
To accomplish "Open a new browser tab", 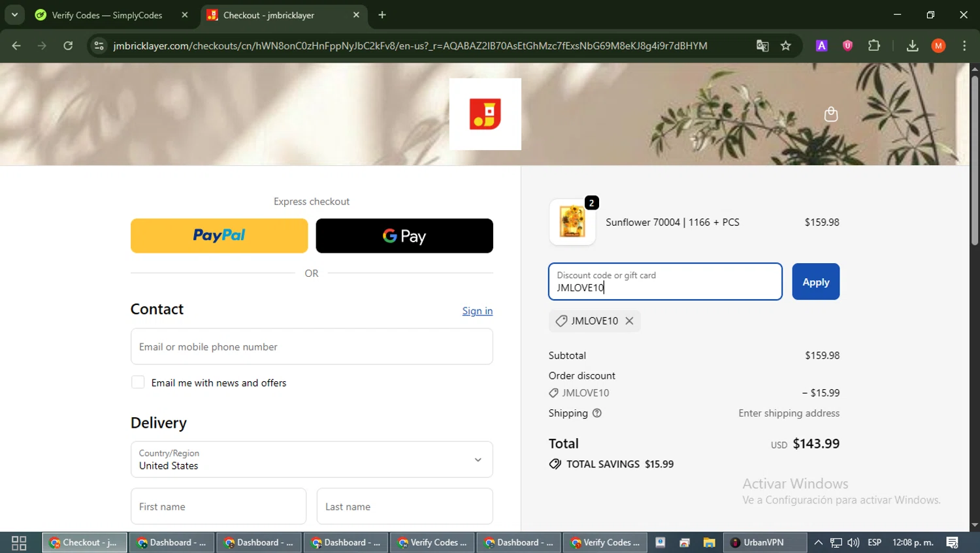I will point(382,15).
